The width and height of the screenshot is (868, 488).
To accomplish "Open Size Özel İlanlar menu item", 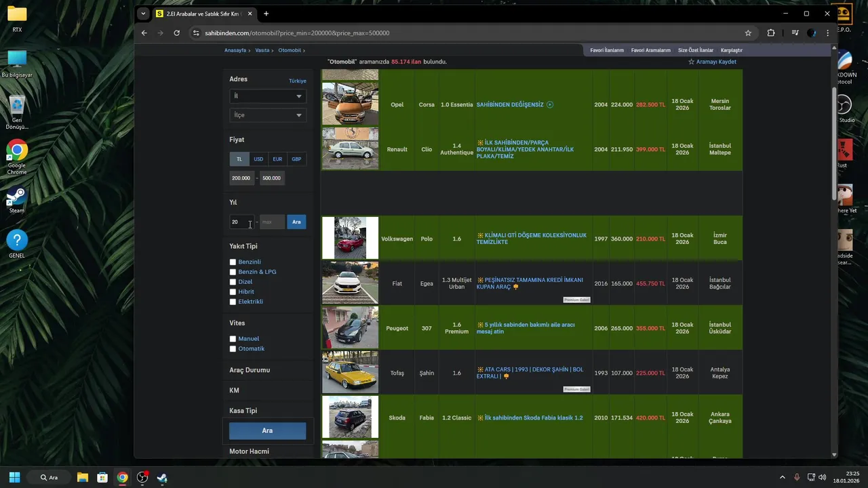I will [695, 50].
